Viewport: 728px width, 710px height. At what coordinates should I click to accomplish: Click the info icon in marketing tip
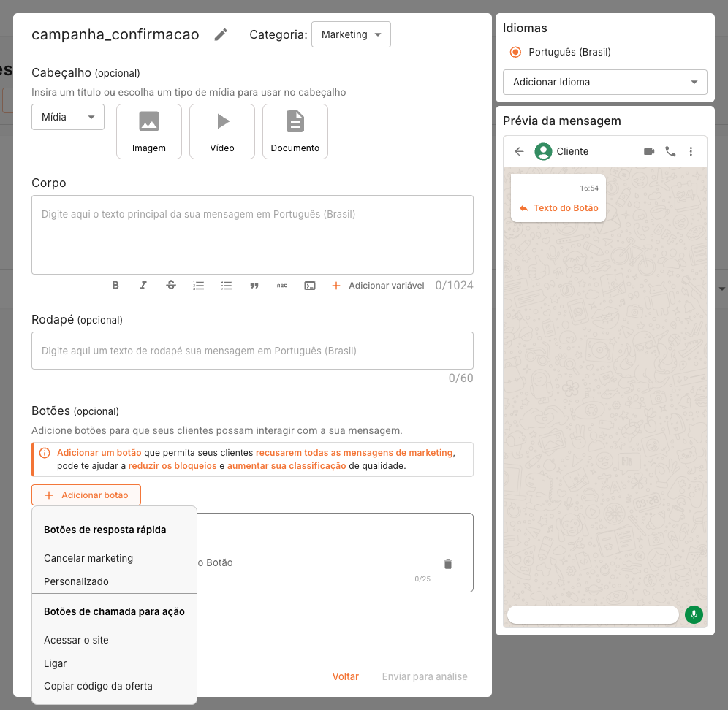click(x=45, y=453)
